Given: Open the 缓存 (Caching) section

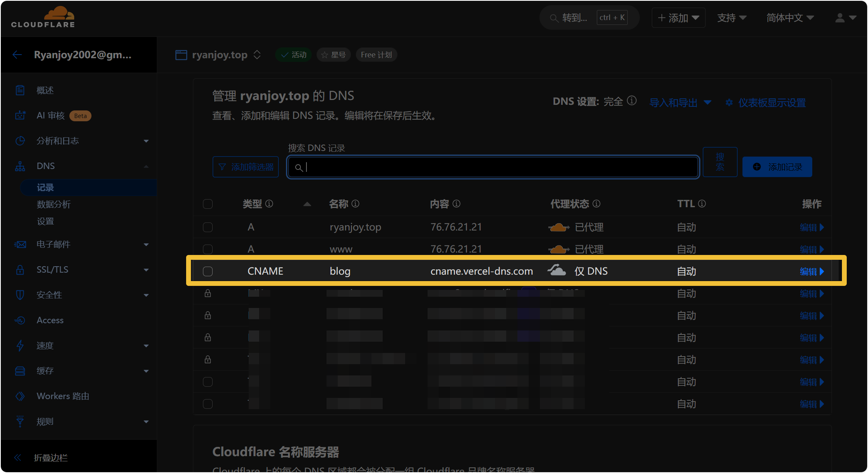Looking at the screenshot, I should (45, 371).
